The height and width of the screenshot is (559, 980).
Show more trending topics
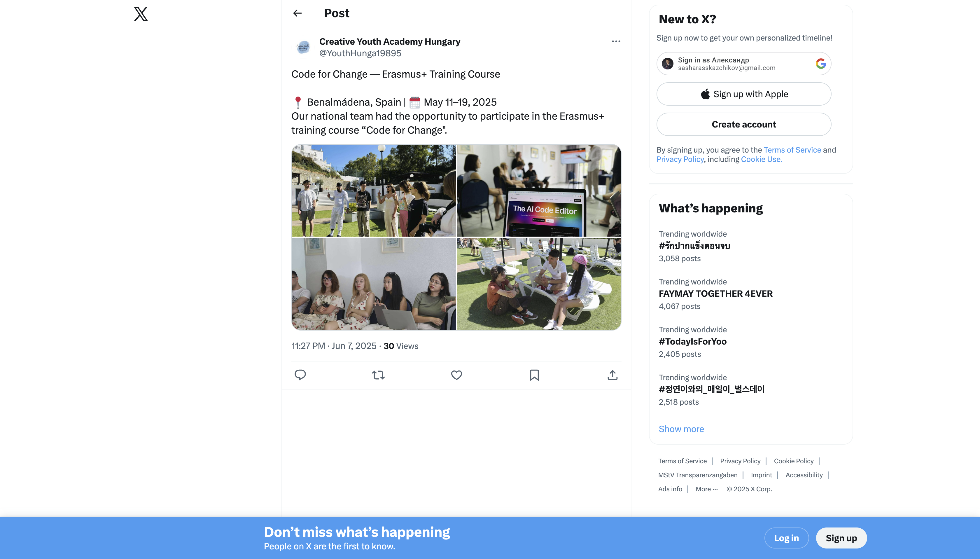click(x=681, y=429)
